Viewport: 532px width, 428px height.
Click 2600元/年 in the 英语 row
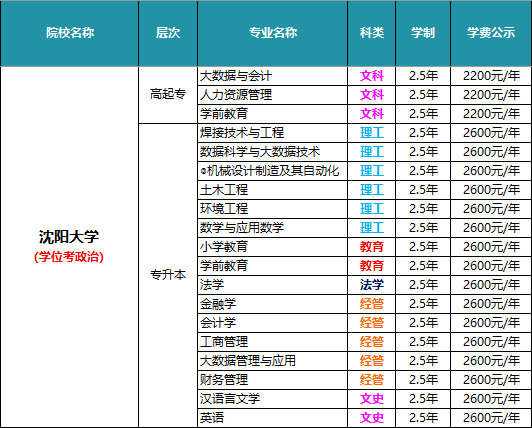(491, 418)
